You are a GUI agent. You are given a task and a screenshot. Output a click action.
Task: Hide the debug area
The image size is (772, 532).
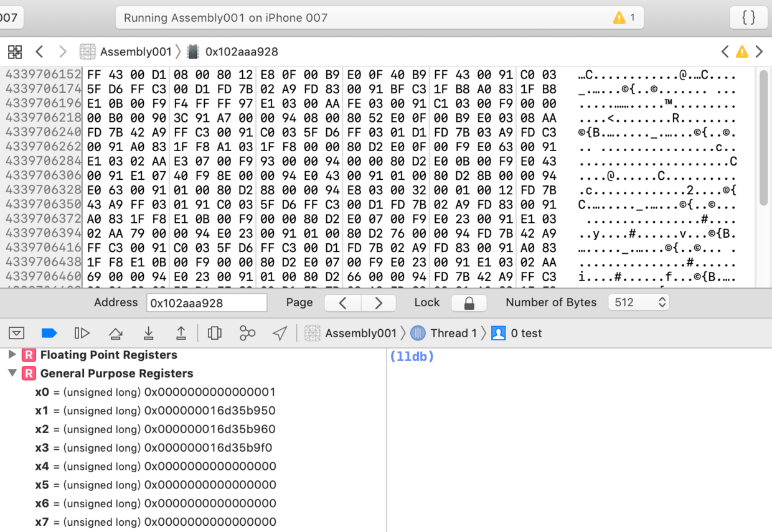16,334
